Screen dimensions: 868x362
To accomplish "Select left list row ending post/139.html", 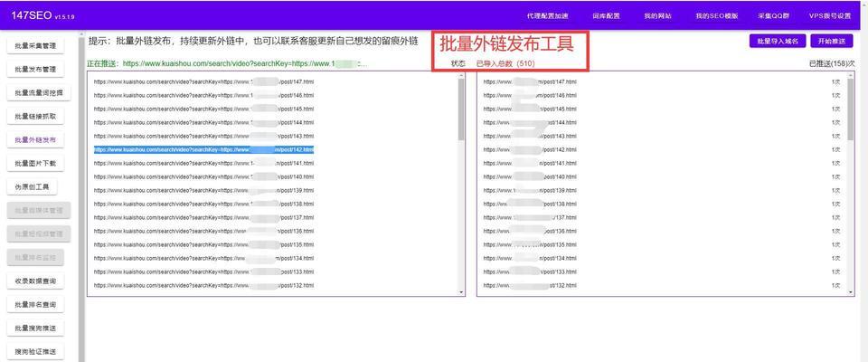I will pyautogui.click(x=203, y=190).
